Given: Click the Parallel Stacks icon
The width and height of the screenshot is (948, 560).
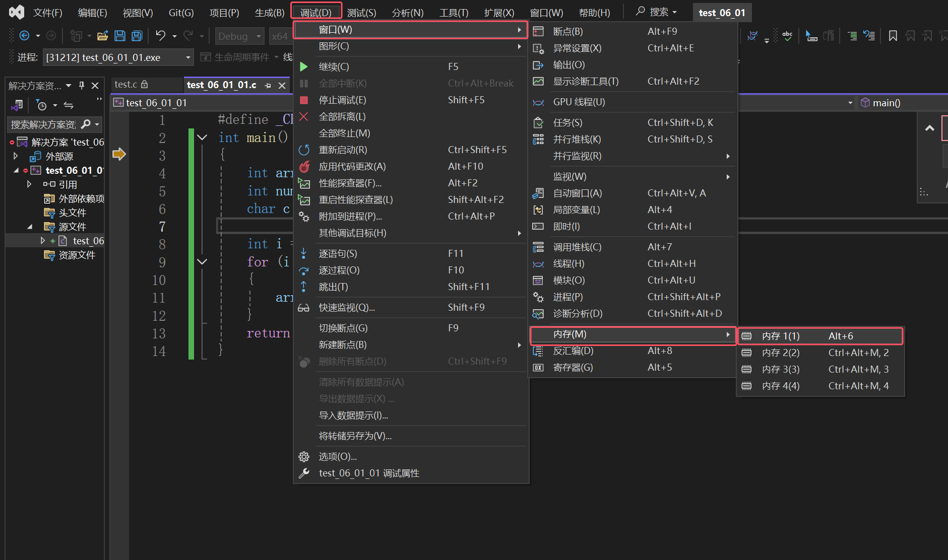Looking at the screenshot, I should (538, 139).
